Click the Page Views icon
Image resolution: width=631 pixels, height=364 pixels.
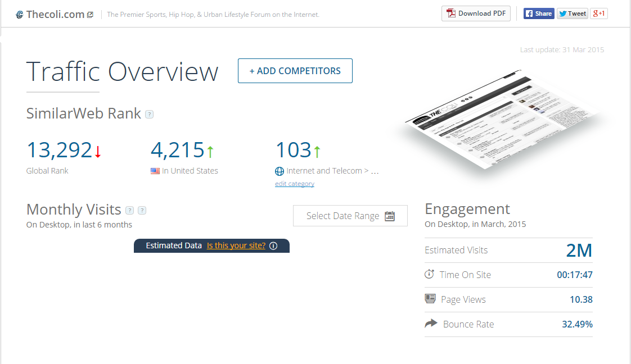point(430,299)
